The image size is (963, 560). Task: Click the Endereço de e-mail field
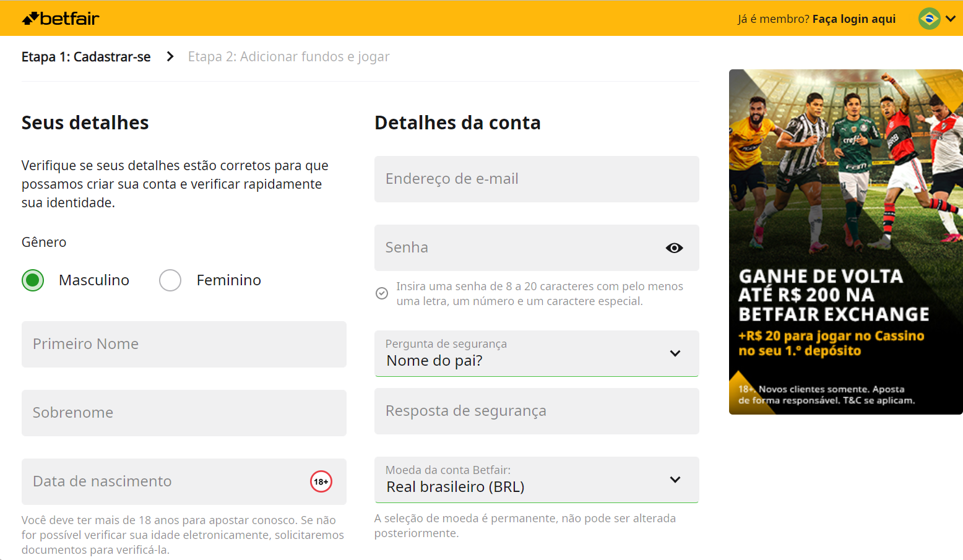[x=537, y=179]
